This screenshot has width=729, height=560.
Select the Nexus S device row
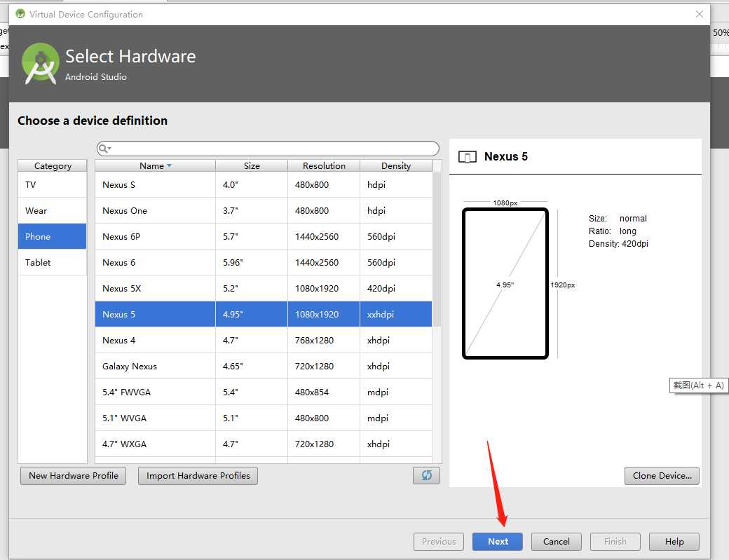click(x=264, y=184)
